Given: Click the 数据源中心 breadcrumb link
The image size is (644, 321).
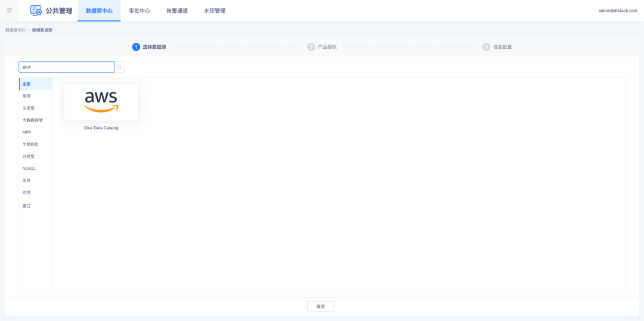Looking at the screenshot, I should (x=15, y=30).
